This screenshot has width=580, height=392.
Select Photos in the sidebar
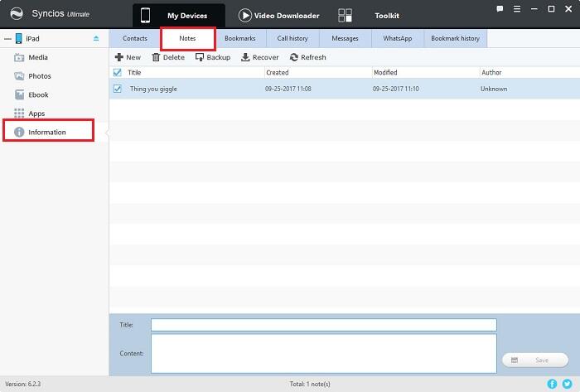coord(39,76)
